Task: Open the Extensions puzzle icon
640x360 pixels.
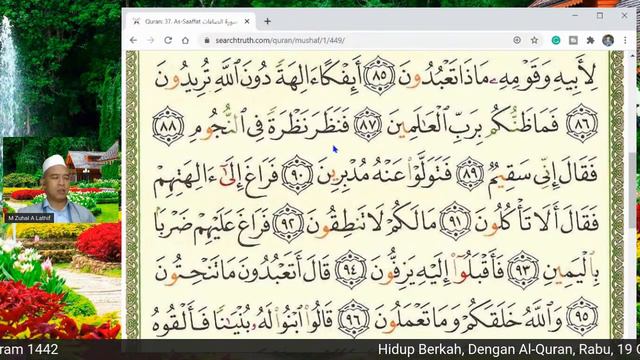Action: [x=591, y=40]
